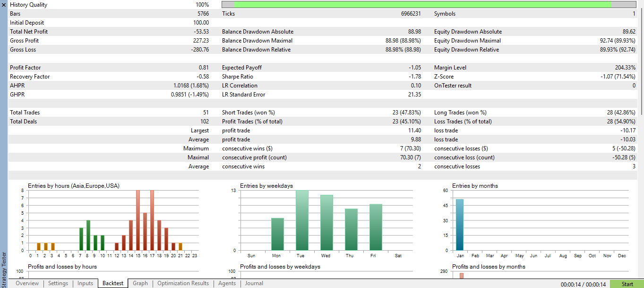Image resolution: width=644 pixels, height=288 pixels.
Task: Open the Settings tab
Action: click(x=58, y=283)
